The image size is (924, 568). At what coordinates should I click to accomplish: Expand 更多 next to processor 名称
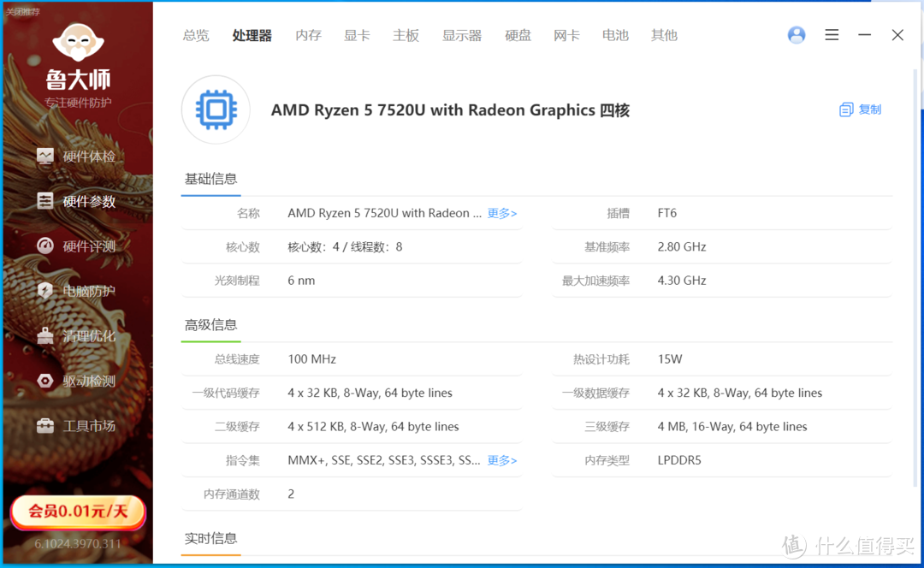(501, 213)
